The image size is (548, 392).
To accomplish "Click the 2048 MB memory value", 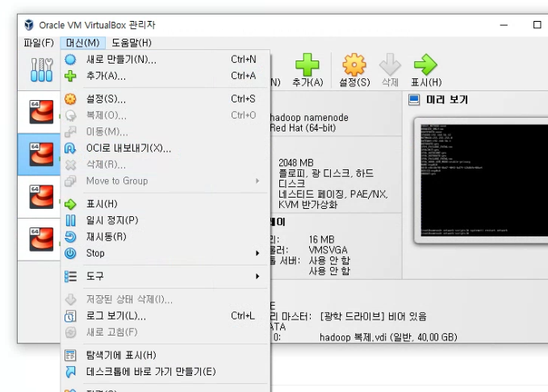I will coord(296,163).
